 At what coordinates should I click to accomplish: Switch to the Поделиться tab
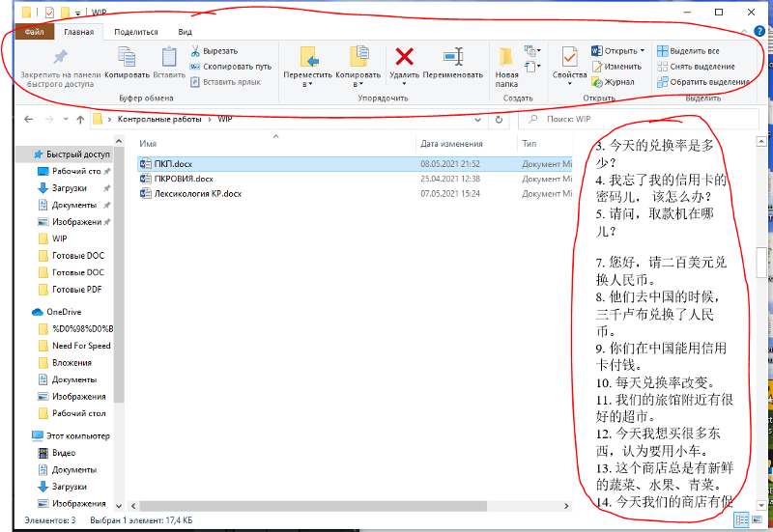(x=135, y=32)
